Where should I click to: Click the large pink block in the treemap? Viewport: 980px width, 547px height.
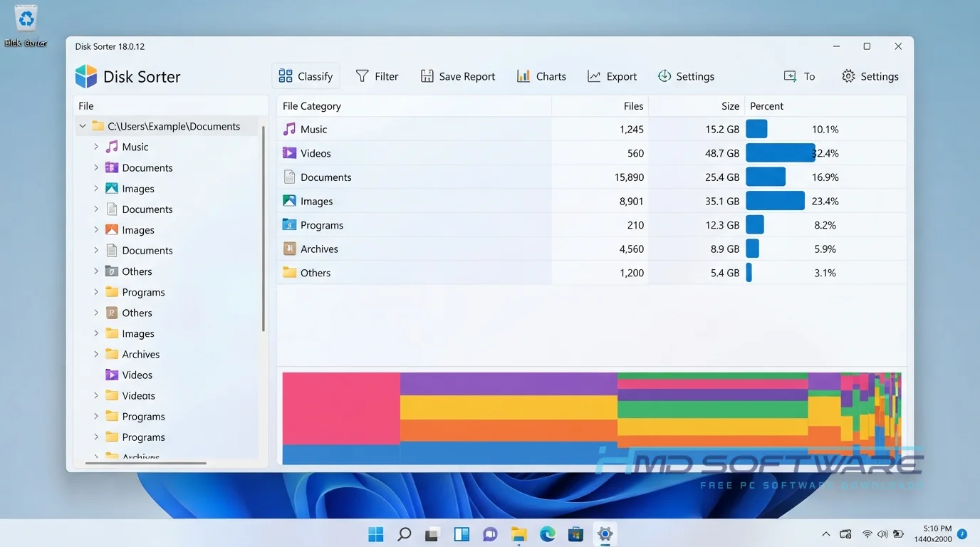point(341,409)
